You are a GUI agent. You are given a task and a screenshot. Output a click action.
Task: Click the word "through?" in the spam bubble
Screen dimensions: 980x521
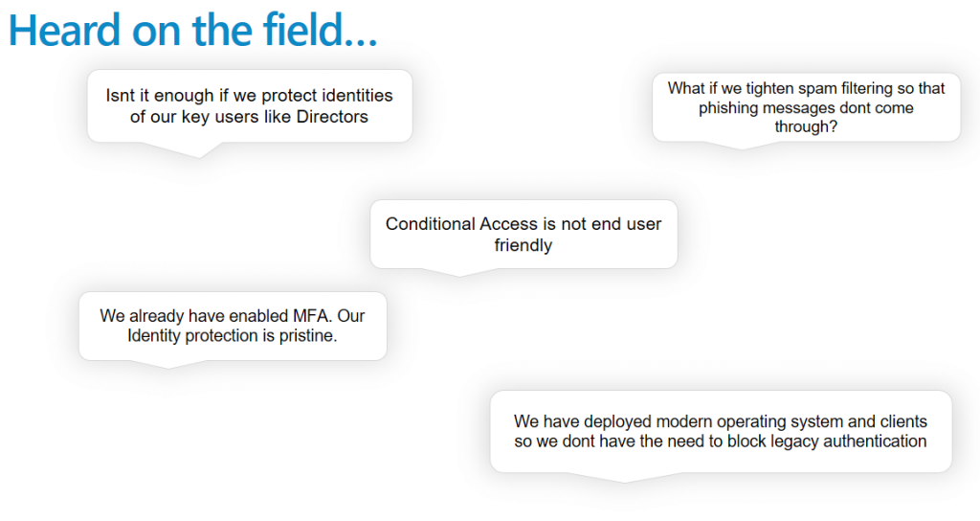tap(806, 127)
